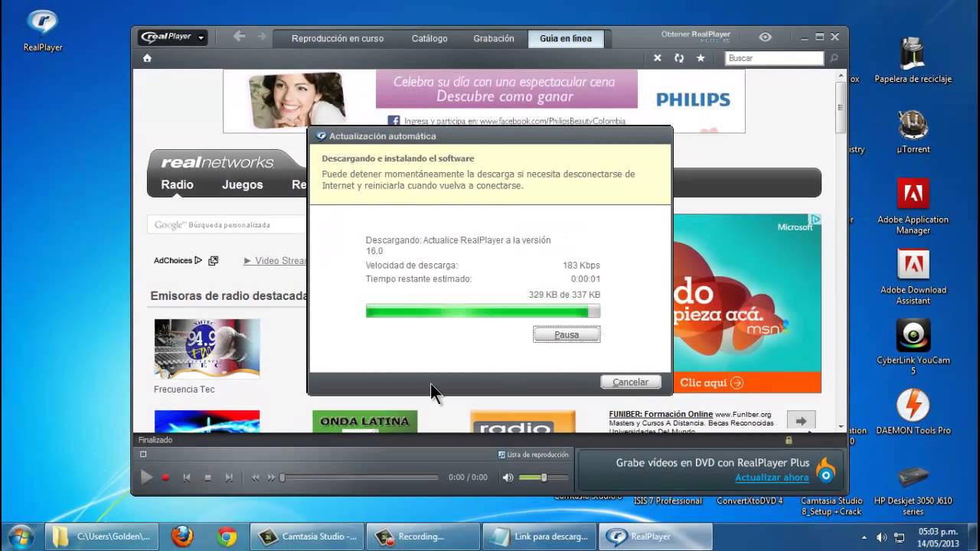The image size is (980, 551).
Task: Stop page loading with the X icon
Action: tap(657, 58)
